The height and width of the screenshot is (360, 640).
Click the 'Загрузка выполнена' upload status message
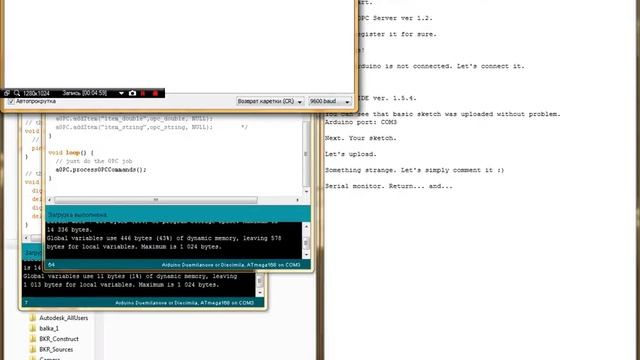click(77, 215)
